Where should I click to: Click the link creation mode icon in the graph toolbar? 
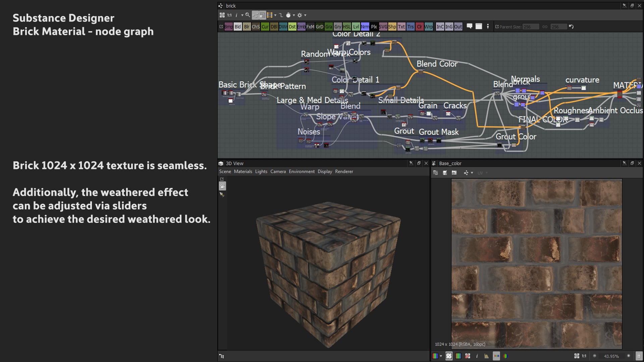(x=256, y=15)
